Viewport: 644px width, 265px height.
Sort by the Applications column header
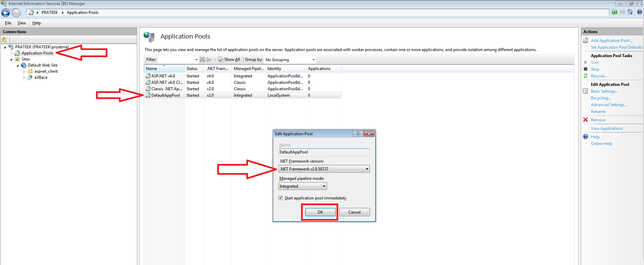pos(324,69)
